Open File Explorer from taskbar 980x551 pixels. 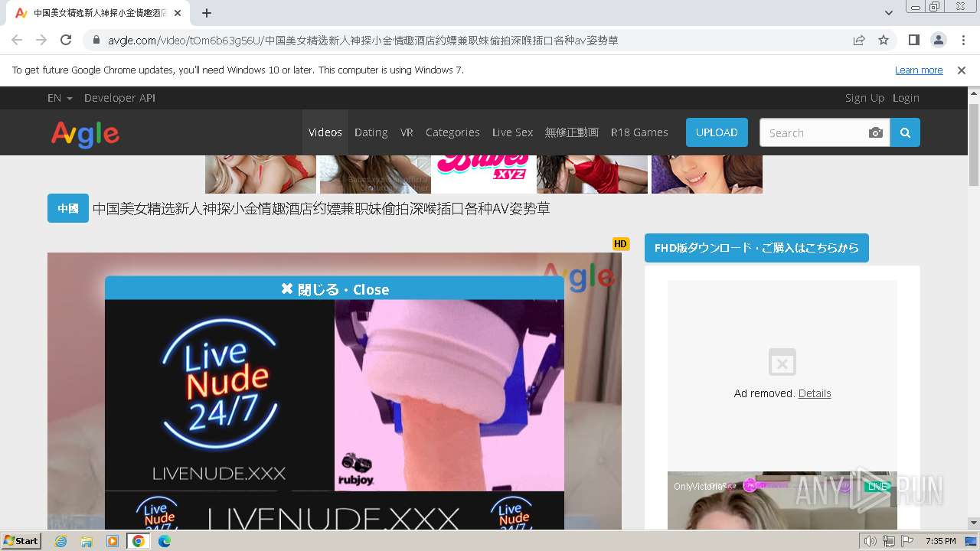coord(87,541)
